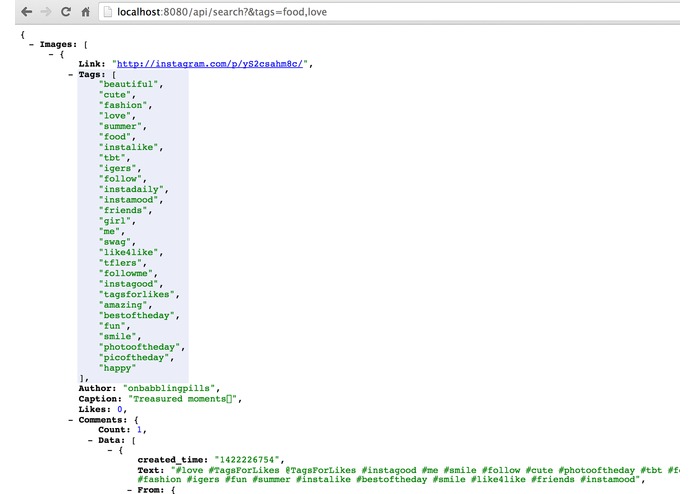695x494 pixels.
Task: Click the "smile" tag value
Action: [x=118, y=336]
